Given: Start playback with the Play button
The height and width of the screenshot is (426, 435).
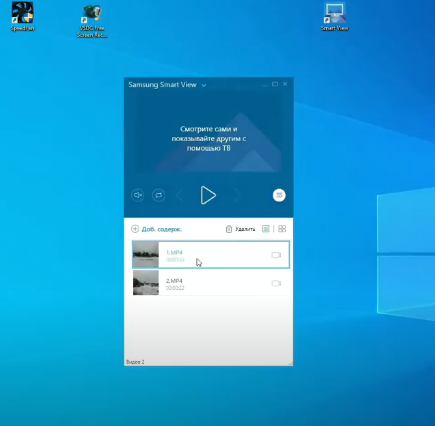Looking at the screenshot, I should (208, 195).
